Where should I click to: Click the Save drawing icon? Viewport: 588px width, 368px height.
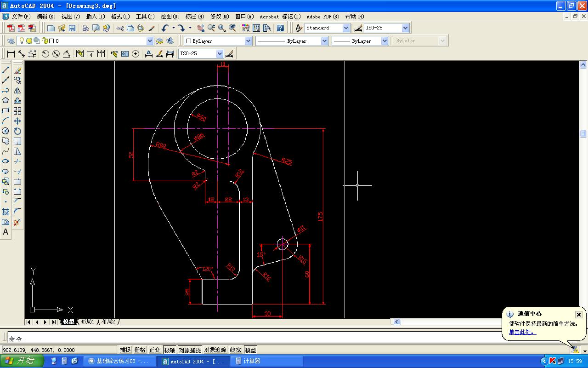[x=72, y=28]
